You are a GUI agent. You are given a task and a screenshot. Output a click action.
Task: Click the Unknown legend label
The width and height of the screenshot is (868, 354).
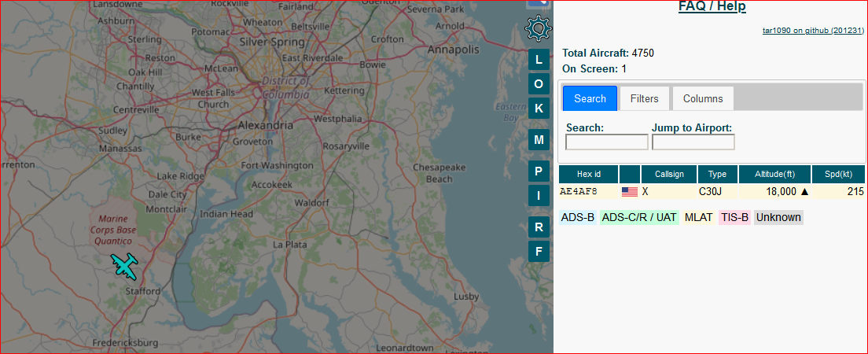pos(779,218)
